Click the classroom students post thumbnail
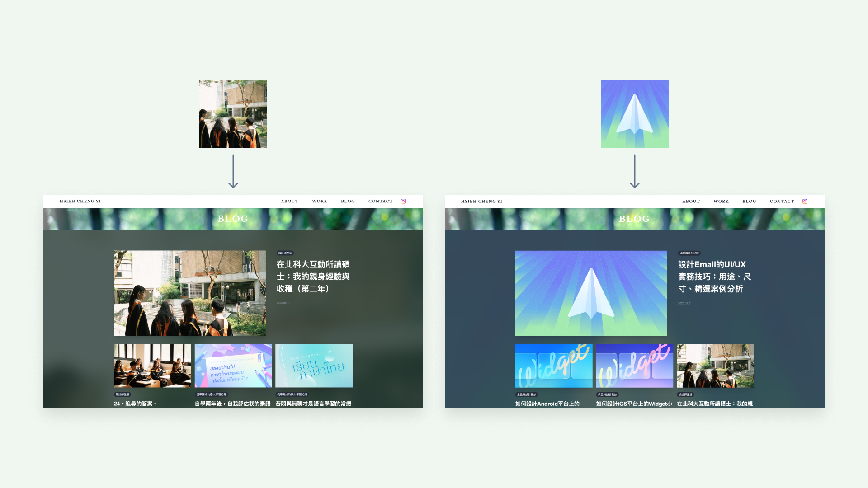 click(152, 366)
